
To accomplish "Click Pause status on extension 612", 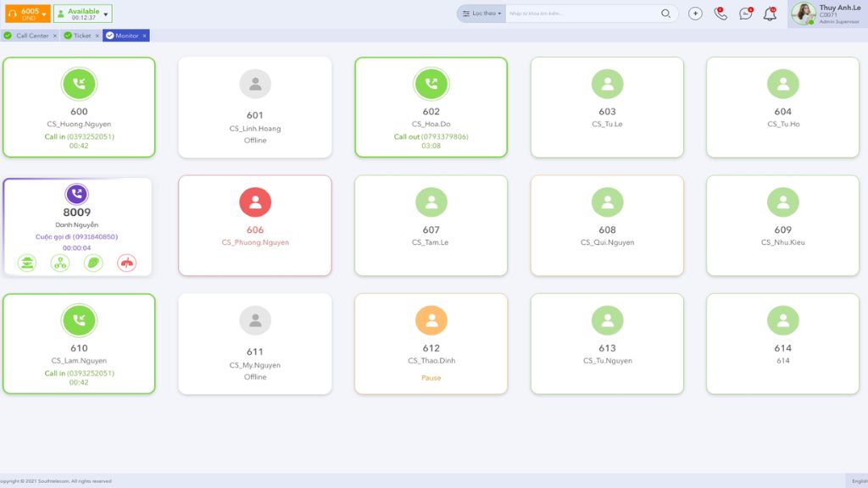I will pyautogui.click(x=431, y=378).
